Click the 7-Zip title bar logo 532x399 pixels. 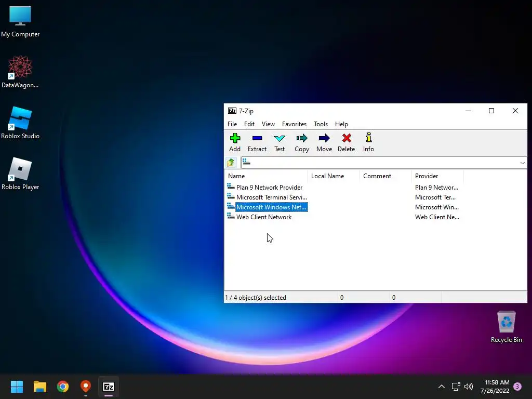[232, 111]
